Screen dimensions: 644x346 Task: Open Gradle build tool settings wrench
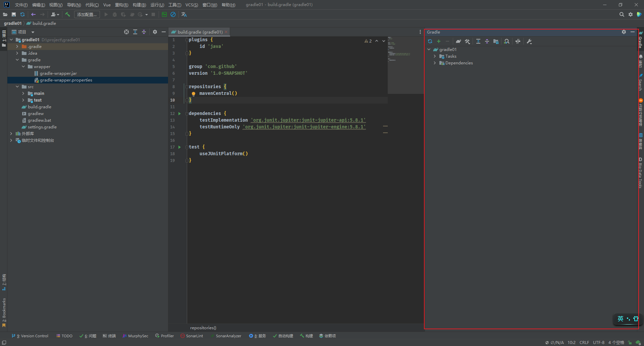pyautogui.click(x=529, y=41)
